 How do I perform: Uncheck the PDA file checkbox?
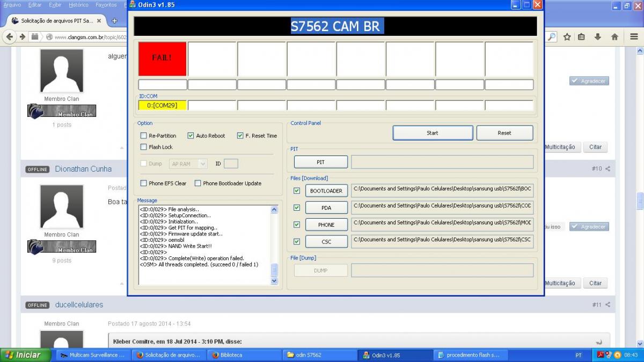(x=297, y=208)
